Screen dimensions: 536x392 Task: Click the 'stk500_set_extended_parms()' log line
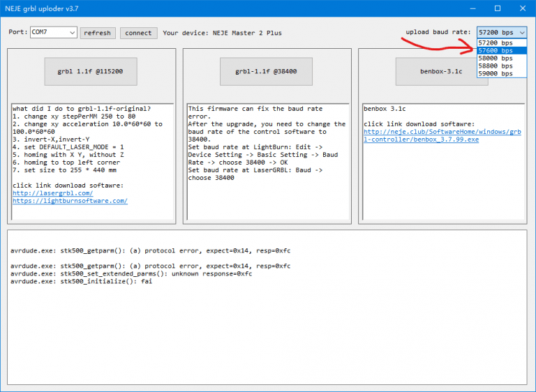coord(131,273)
